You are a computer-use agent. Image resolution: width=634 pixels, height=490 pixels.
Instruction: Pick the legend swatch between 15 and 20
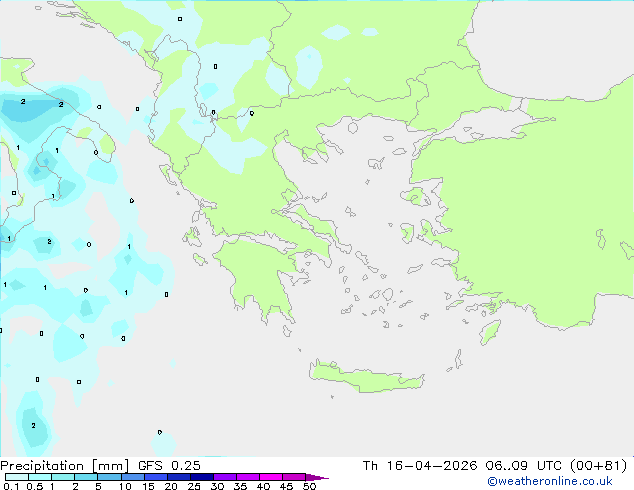tap(155, 477)
